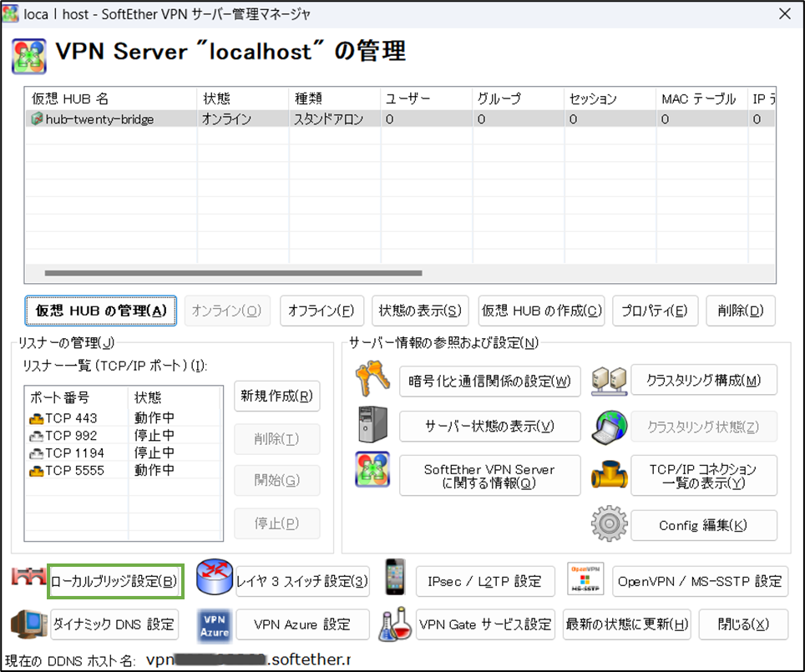Click the セッション column header

(x=610, y=99)
